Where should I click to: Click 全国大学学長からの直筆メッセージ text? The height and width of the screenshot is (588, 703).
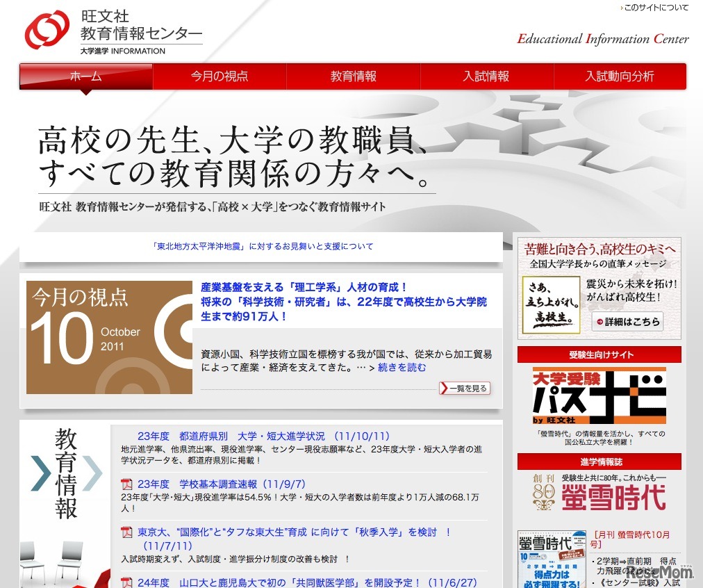click(598, 264)
